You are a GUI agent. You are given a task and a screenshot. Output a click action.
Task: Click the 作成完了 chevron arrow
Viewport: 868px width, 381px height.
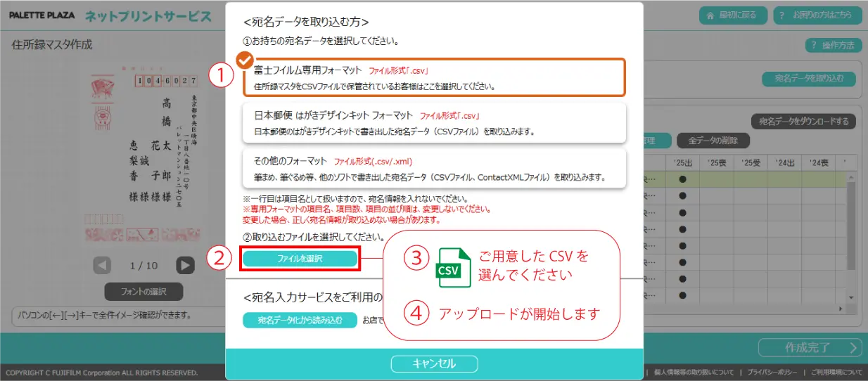[853, 347]
